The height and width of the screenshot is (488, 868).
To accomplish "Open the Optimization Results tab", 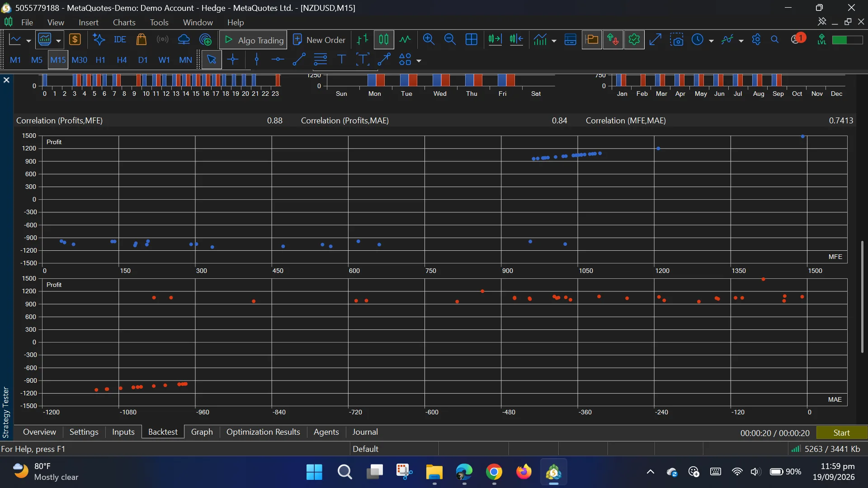I will (x=263, y=432).
